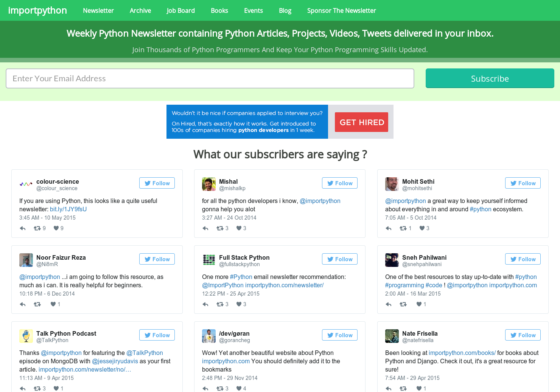This screenshot has height=392, width=560.
Task: Open the Job Board page
Action: click(180, 10)
